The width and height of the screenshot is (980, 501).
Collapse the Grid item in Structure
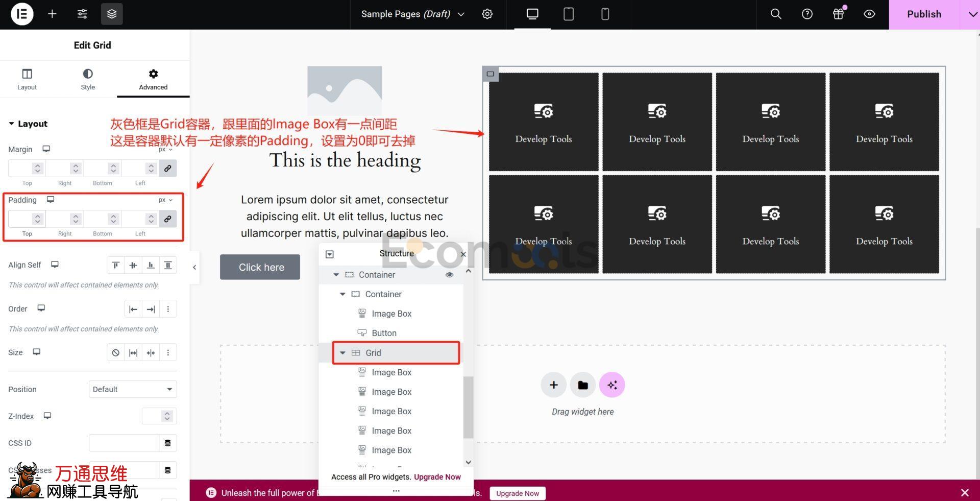click(x=342, y=353)
